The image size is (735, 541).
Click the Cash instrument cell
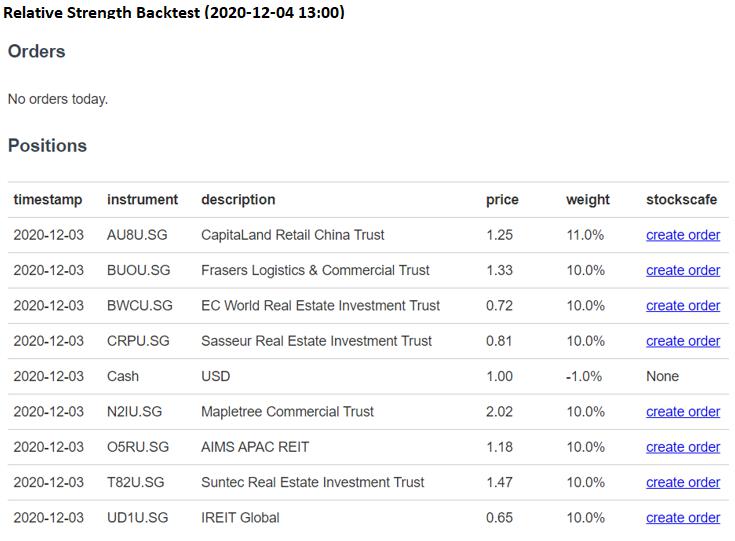(x=123, y=377)
